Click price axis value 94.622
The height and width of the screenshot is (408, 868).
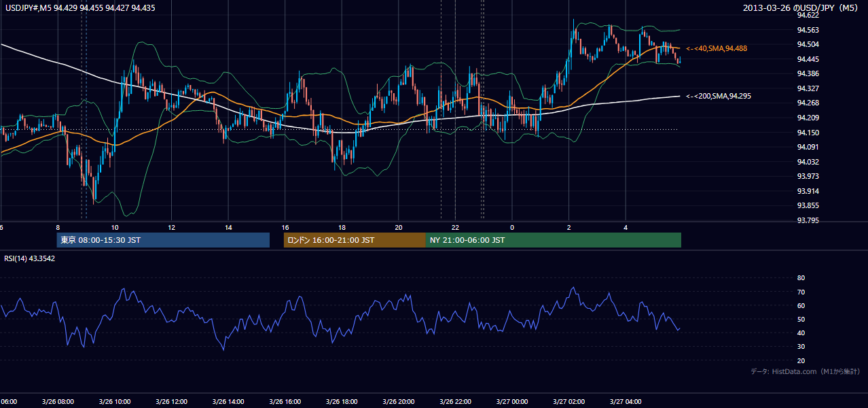click(x=808, y=15)
